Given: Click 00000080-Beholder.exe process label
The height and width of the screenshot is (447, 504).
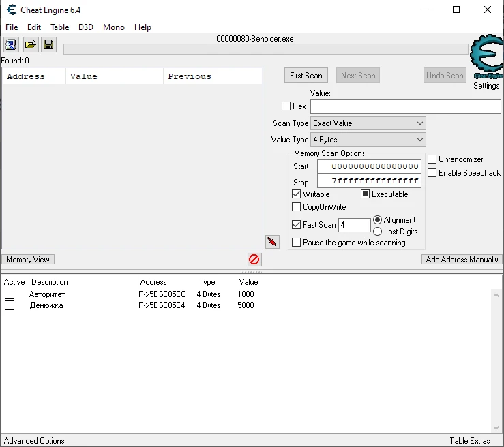Looking at the screenshot, I should tap(255, 39).
